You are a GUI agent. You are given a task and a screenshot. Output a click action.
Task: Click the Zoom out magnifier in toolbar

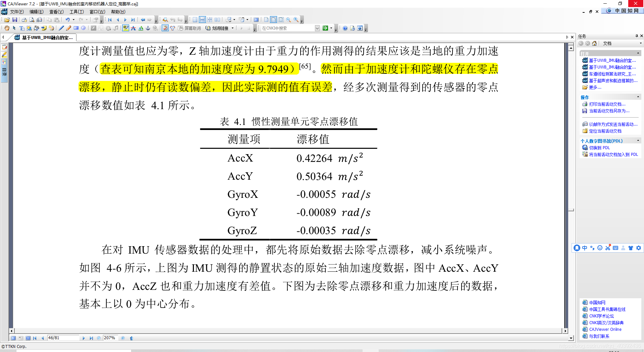pyautogui.click(x=288, y=20)
